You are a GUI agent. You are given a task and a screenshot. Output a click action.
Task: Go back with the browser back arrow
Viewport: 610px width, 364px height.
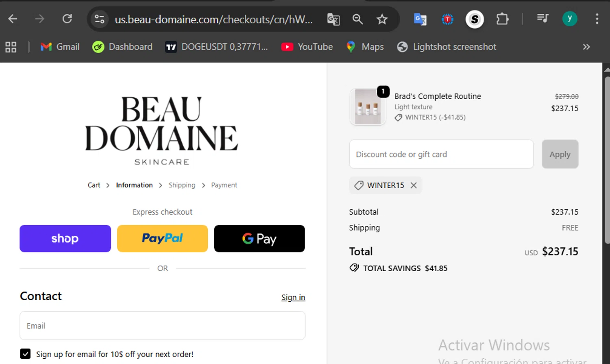pyautogui.click(x=13, y=19)
